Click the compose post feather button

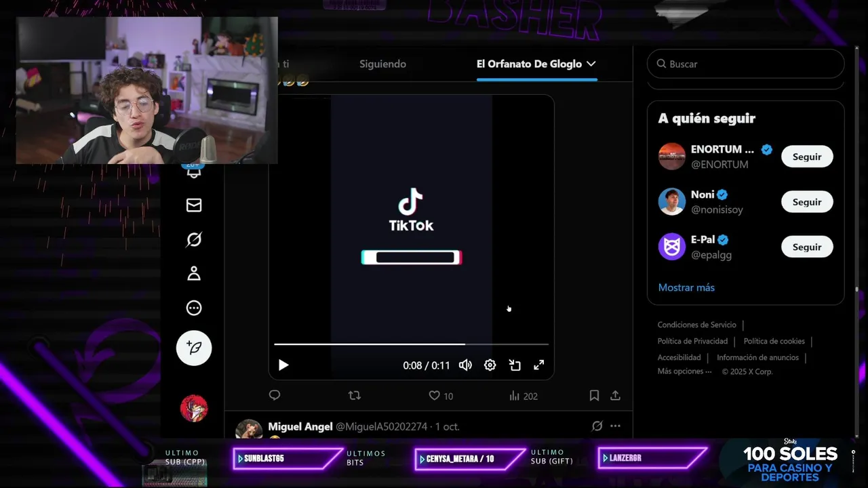[x=194, y=348]
